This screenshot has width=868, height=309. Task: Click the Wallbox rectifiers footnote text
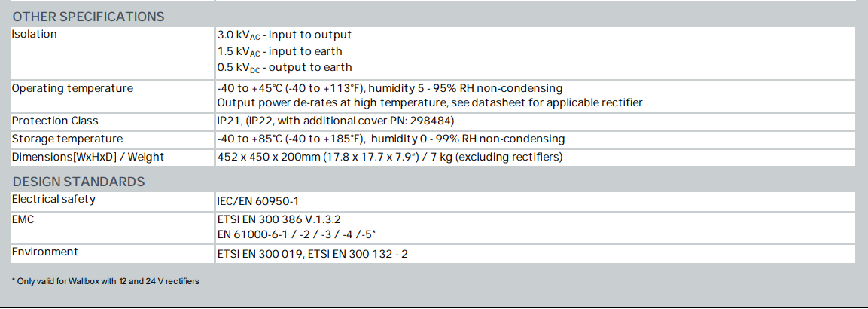click(105, 281)
